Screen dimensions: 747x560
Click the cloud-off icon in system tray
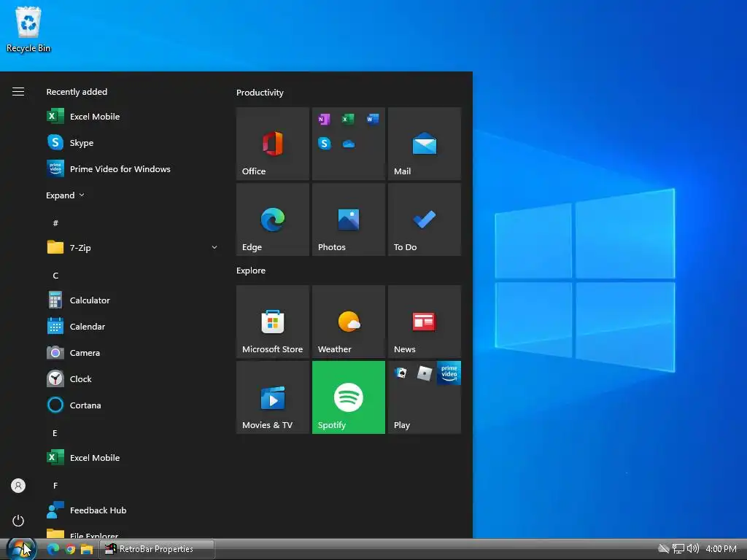pos(664,548)
